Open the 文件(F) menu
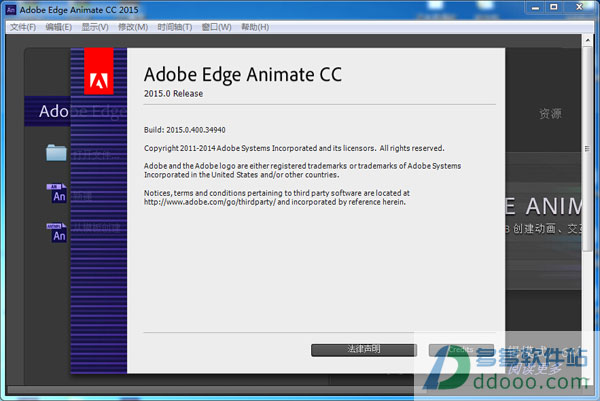Viewport: 600px width, 401px height. (23, 27)
